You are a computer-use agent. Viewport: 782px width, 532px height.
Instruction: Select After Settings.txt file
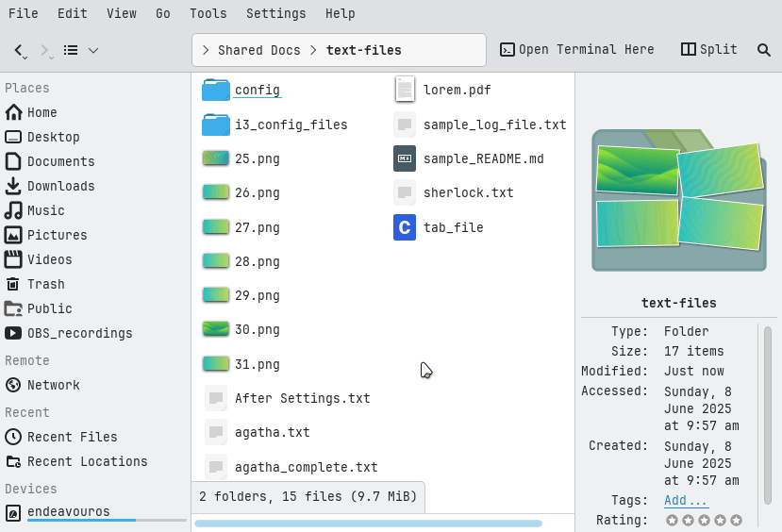click(x=287, y=398)
